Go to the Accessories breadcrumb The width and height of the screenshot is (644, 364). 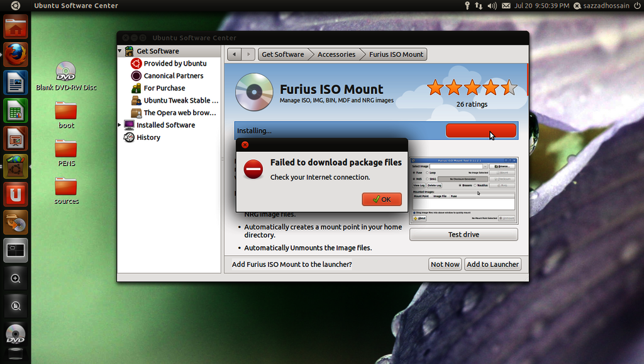pyautogui.click(x=336, y=54)
